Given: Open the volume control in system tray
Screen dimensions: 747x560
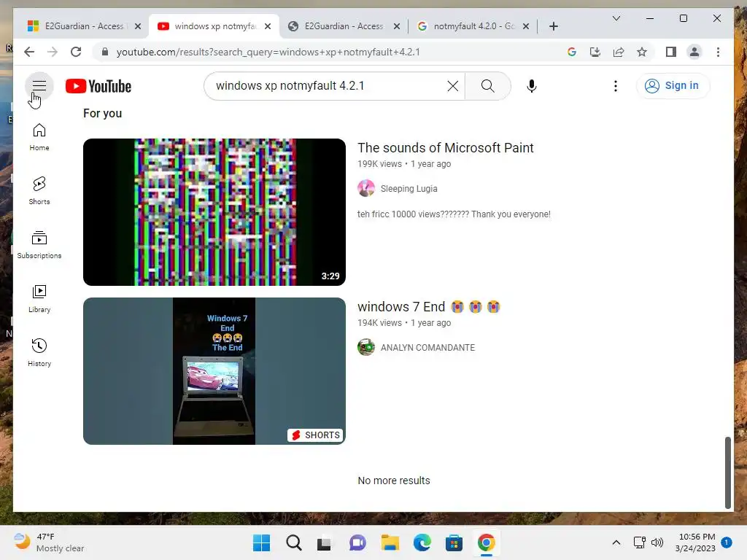Looking at the screenshot, I should click(x=657, y=542).
